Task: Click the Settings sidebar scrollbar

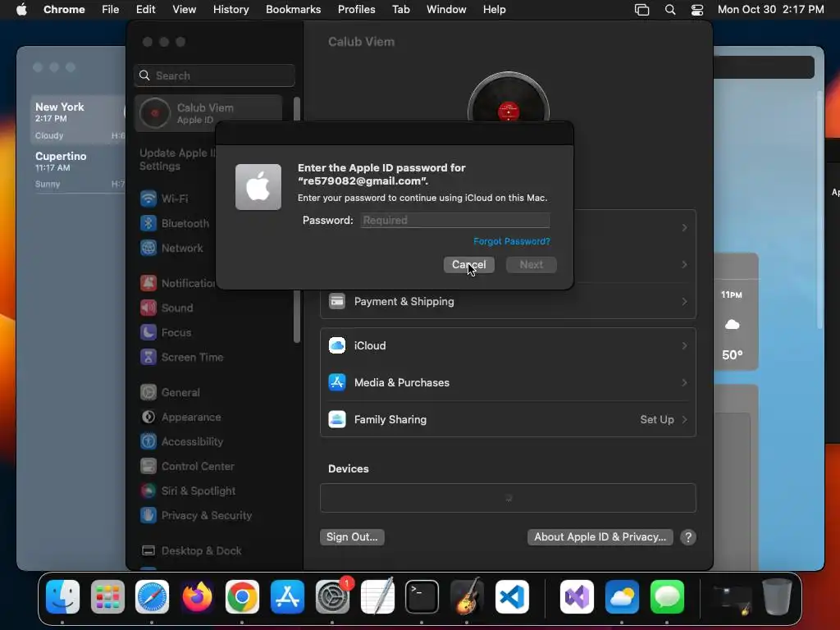Action: [x=297, y=220]
